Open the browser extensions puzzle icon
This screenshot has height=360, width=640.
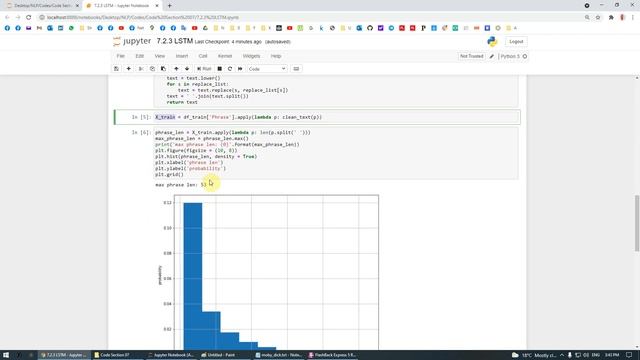click(611, 18)
